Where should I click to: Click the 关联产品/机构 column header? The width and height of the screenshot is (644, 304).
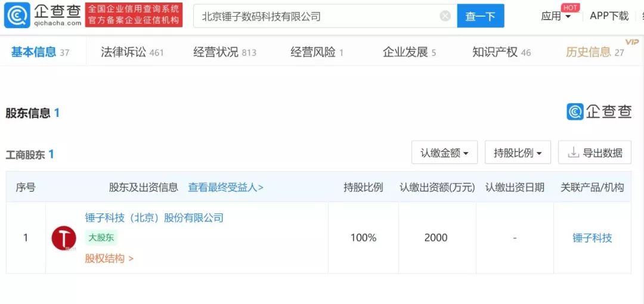[x=592, y=187]
